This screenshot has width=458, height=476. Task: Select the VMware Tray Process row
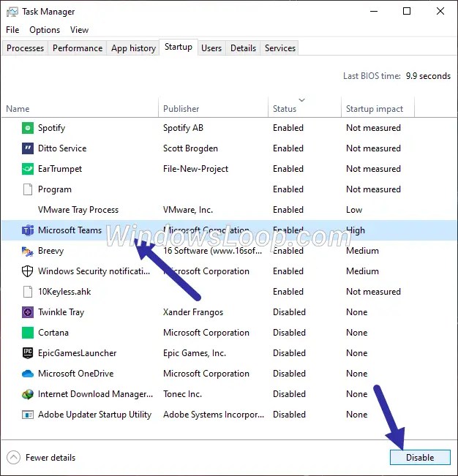229,210
